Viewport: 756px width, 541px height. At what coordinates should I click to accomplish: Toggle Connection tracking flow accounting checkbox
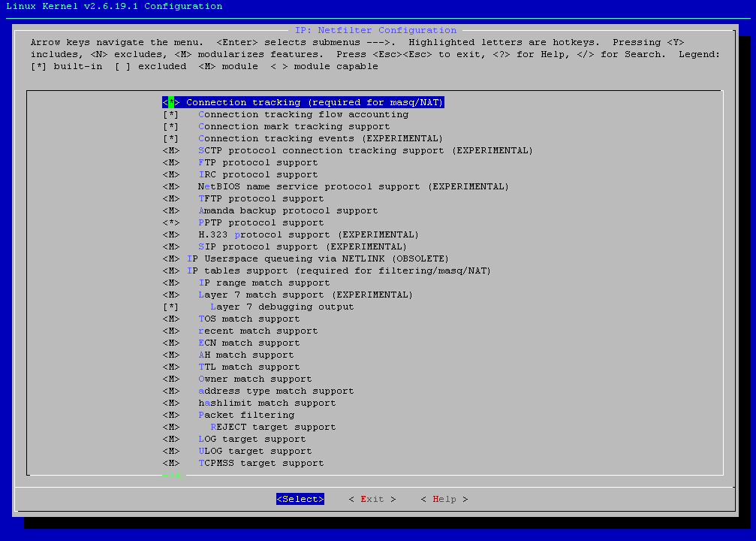click(x=170, y=114)
